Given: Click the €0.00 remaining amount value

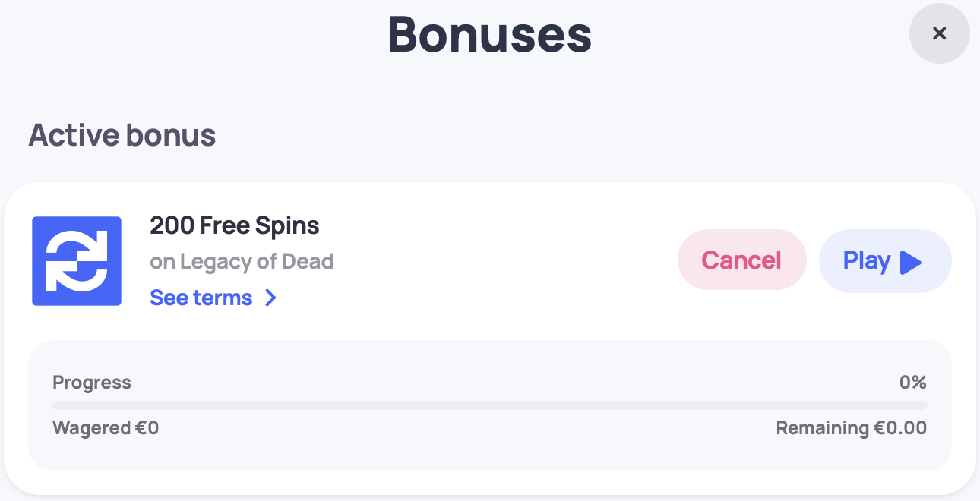Looking at the screenshot, I should tap(900, 428).
